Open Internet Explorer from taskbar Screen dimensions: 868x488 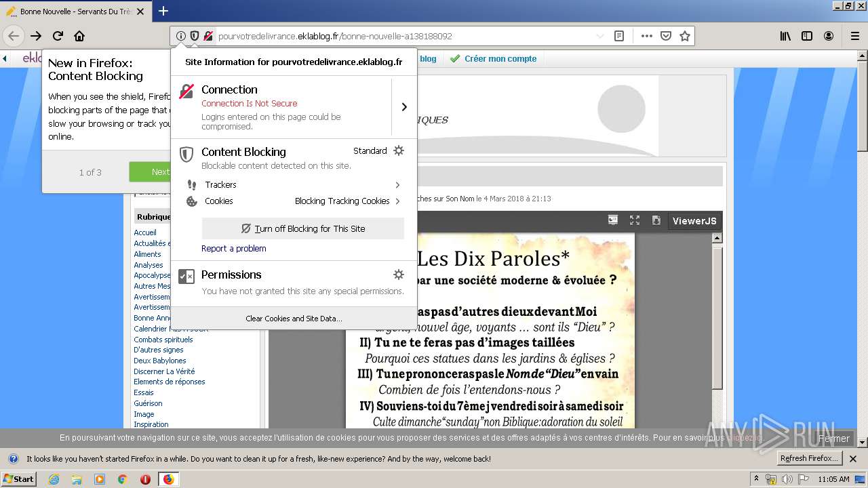[54, 479]
